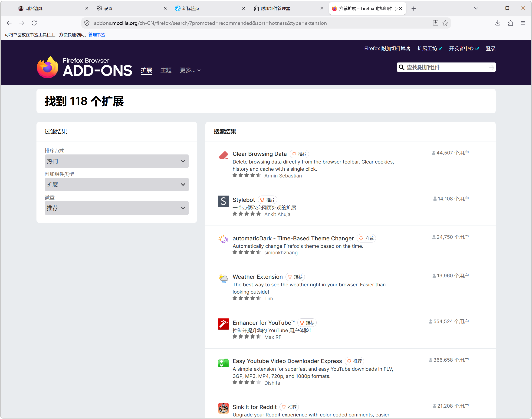Open the Firefox hamburger application menu
The width and height of the screenshot is (532, 419).
point(523,23)
